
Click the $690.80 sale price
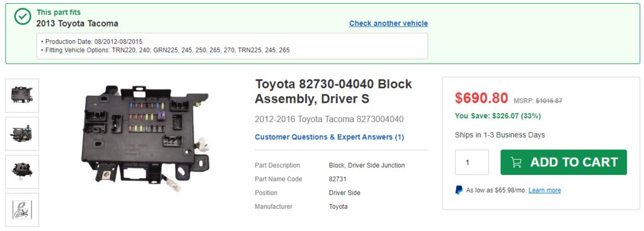pos(481,98)
